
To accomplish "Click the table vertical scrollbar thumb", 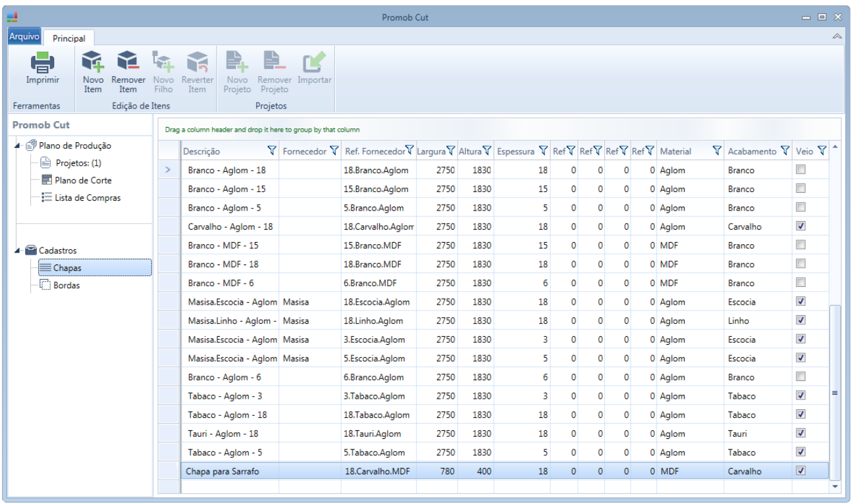I will click(x=835, y=392).
